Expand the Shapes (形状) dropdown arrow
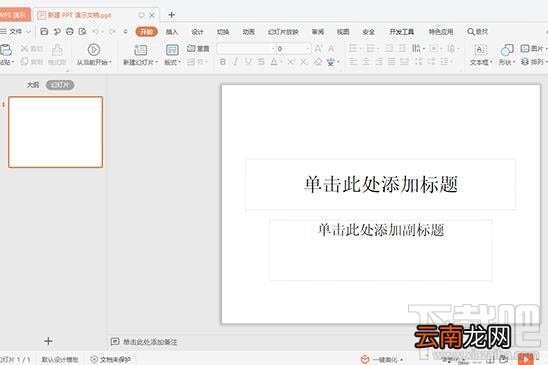548x365 pixels. tap(514, 63)
